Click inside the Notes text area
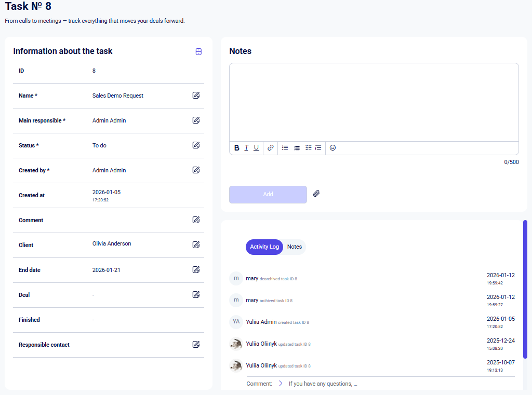The height and width of the screenshot is (395, 532). pos(374,102)
